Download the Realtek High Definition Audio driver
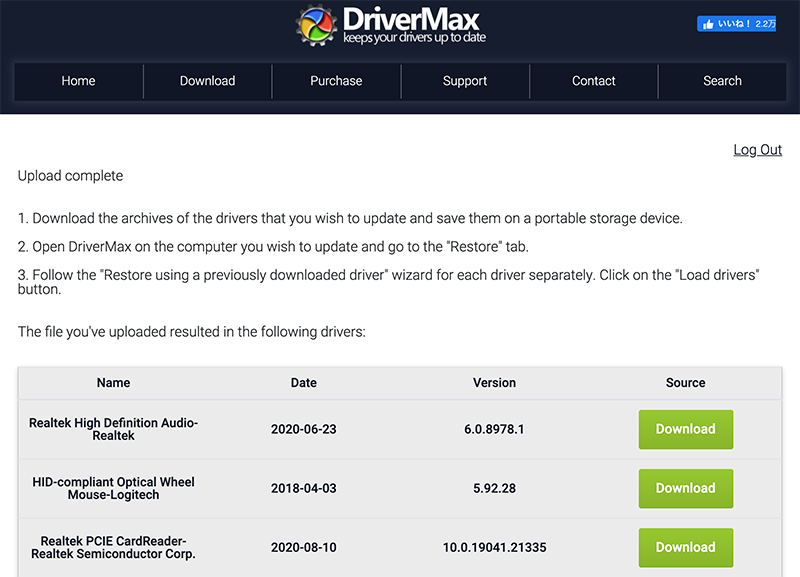800x577 pixels. (x=685, y=429)
